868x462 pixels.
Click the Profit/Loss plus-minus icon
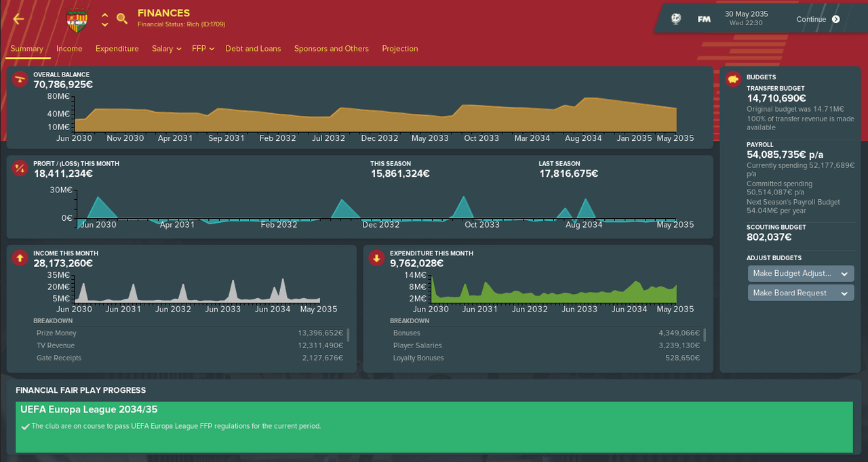point(20,168)
